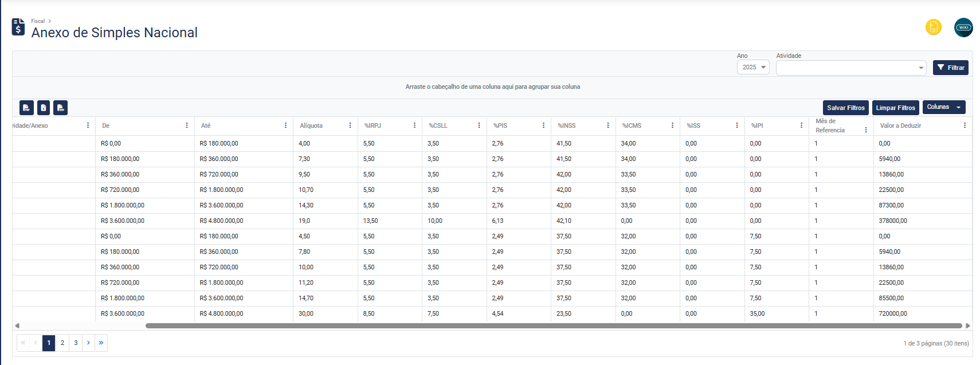Click the Salvar Filtros button

pyautogui.click(x=845, y=108)
